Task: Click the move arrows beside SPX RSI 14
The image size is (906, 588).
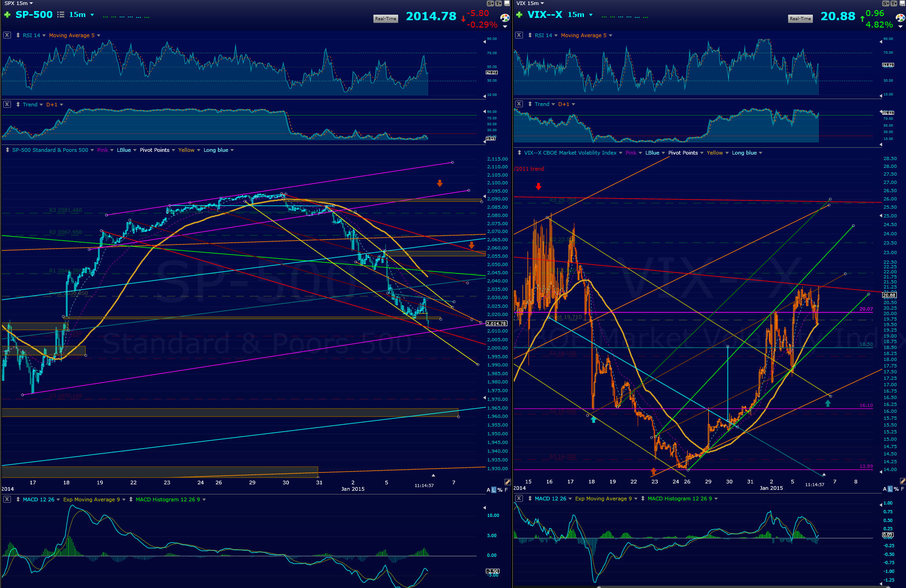Action: 18,35
